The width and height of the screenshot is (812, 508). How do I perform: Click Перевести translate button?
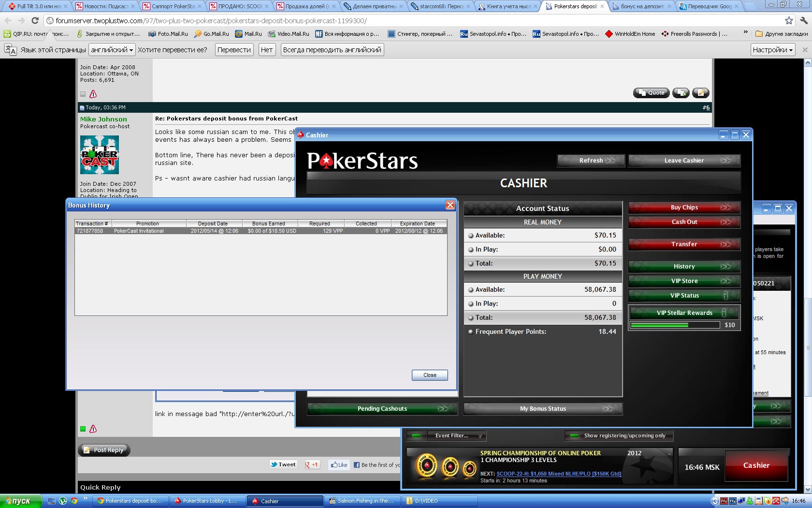(x=234, y=50)
